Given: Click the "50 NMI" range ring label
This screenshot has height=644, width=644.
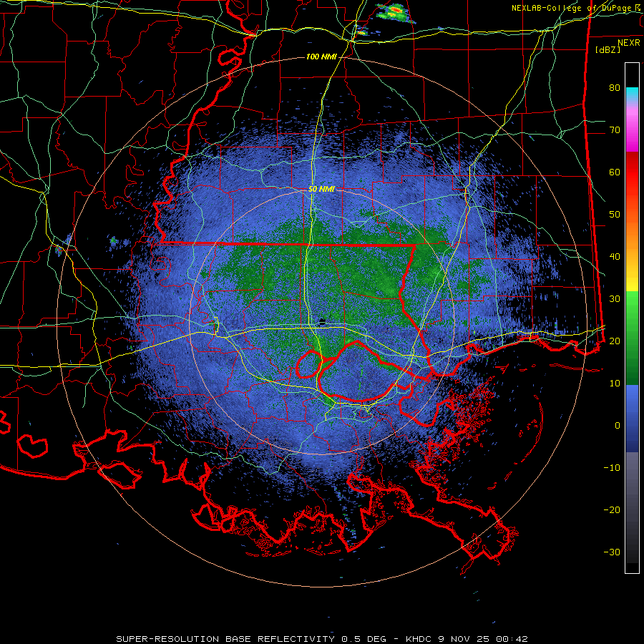Looking at the screenshot, I should (x=321, y=190).
